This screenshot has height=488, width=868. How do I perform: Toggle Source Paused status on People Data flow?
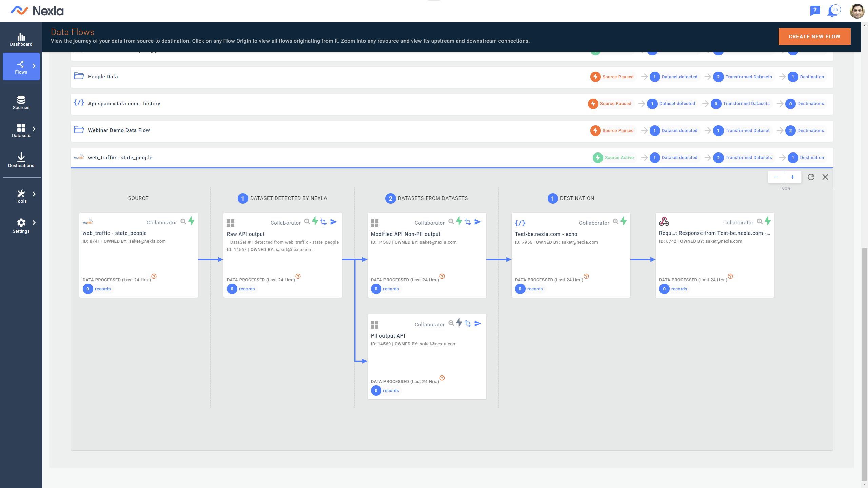596,77
